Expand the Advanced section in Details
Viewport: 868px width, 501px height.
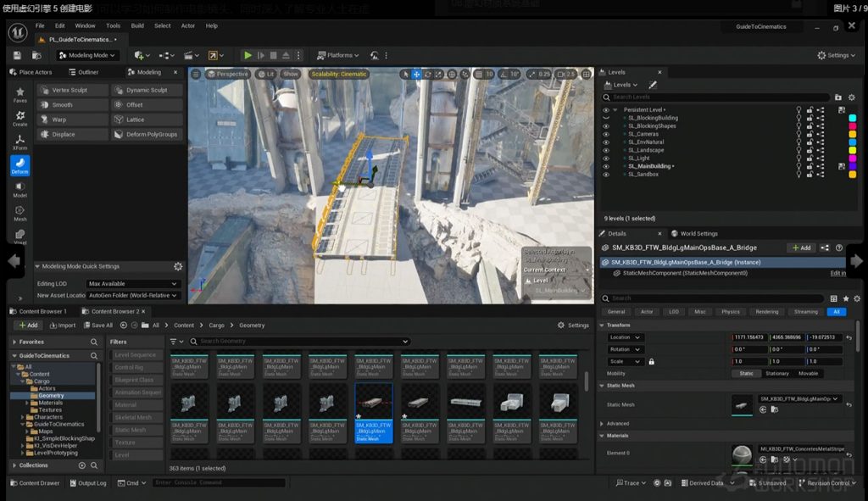[602, 424]
